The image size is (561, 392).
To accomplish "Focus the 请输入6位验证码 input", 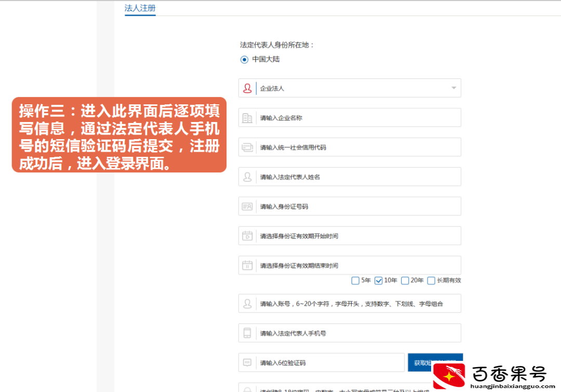I will [x=322, y=363].
